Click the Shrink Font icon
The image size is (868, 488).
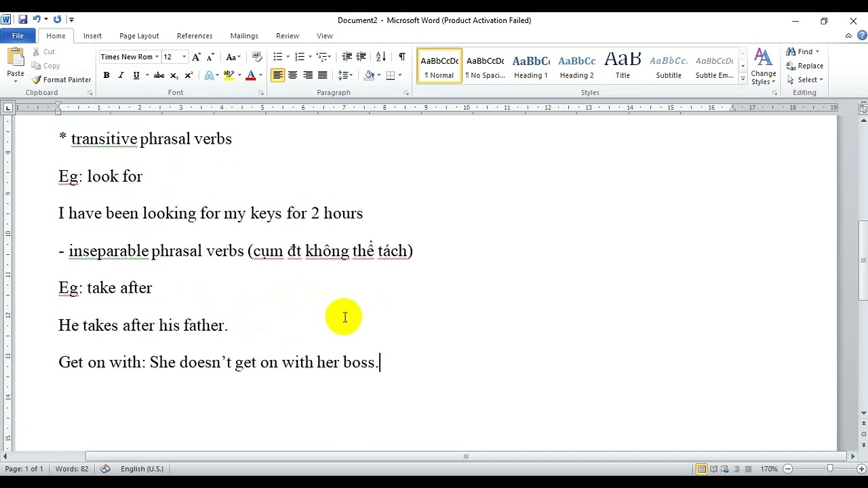pos(210,57)
